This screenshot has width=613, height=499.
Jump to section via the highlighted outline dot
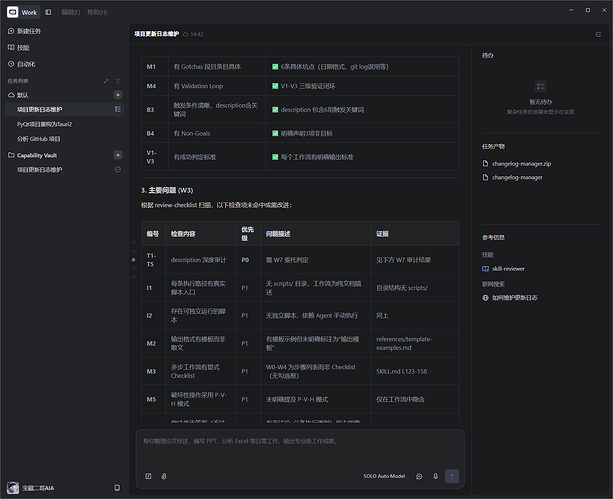click(133, 260)
